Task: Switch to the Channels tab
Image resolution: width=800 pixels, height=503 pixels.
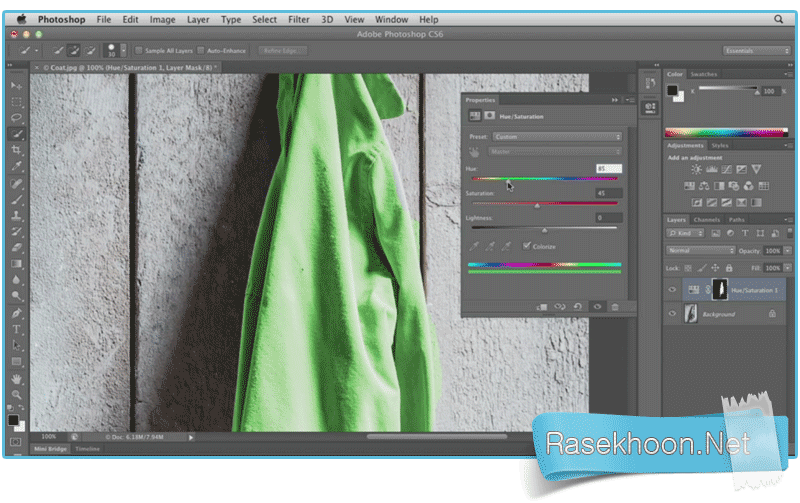Action: pyautogui.click(x=707, y=220)
